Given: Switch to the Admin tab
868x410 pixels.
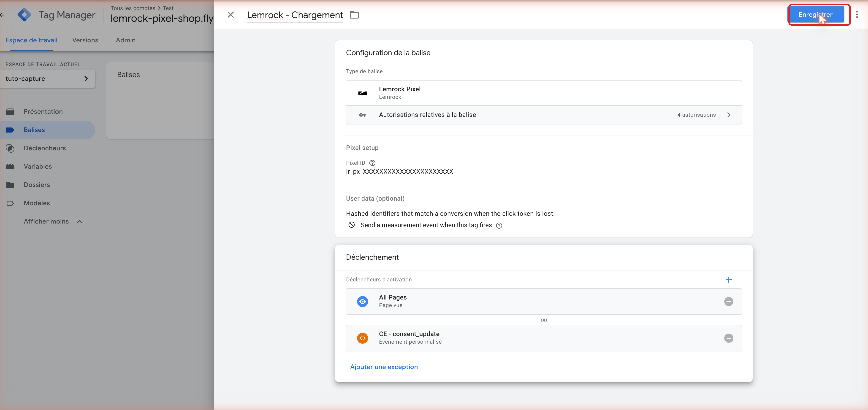Looking at the screenshot, I should coord(126,40).
